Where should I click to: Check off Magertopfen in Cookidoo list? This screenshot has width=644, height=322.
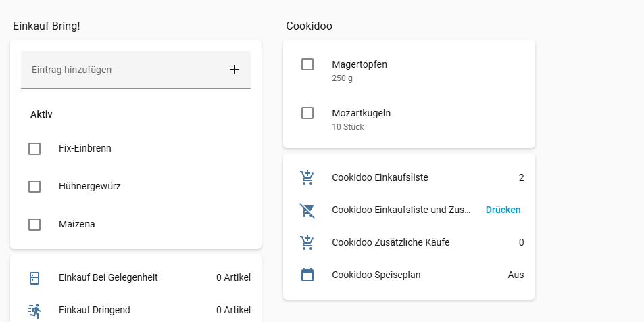point(307,64)
